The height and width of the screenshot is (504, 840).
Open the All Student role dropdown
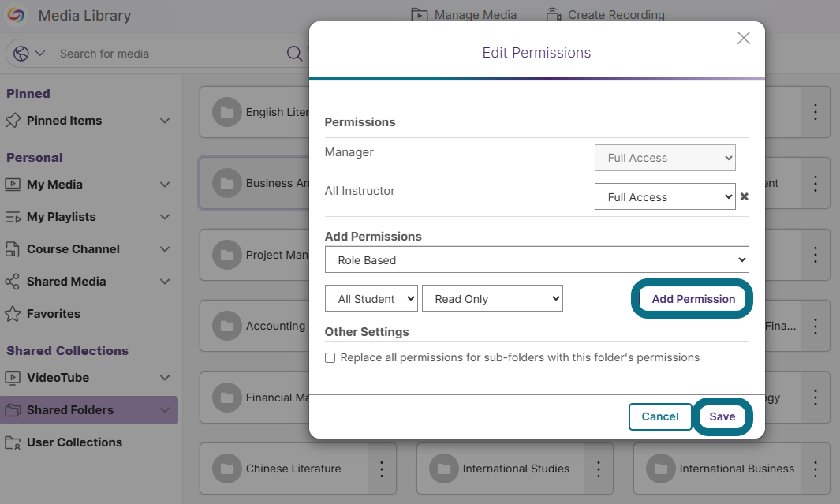[x=371, y=298]
